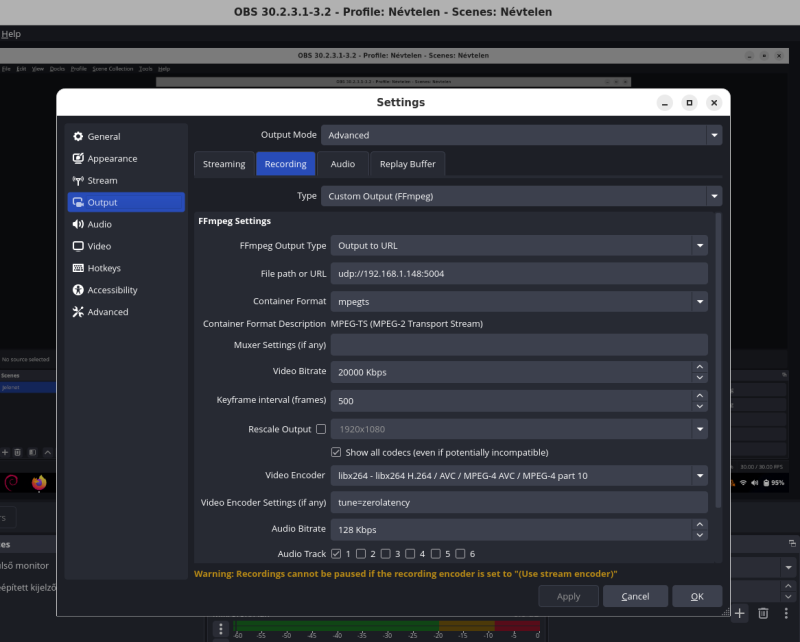Click the Video Encoder Settings field

point(519,503)
